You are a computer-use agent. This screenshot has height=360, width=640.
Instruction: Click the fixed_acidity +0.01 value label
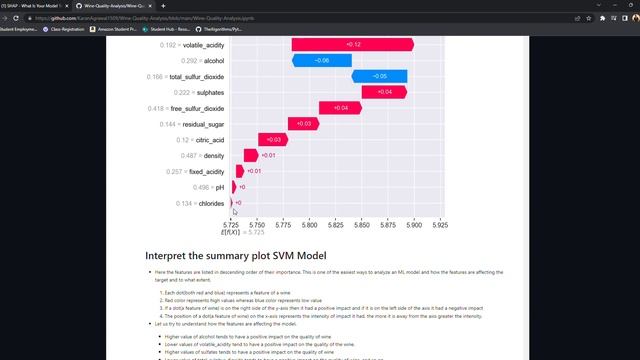pyautogui.click(x=254, y=171)
